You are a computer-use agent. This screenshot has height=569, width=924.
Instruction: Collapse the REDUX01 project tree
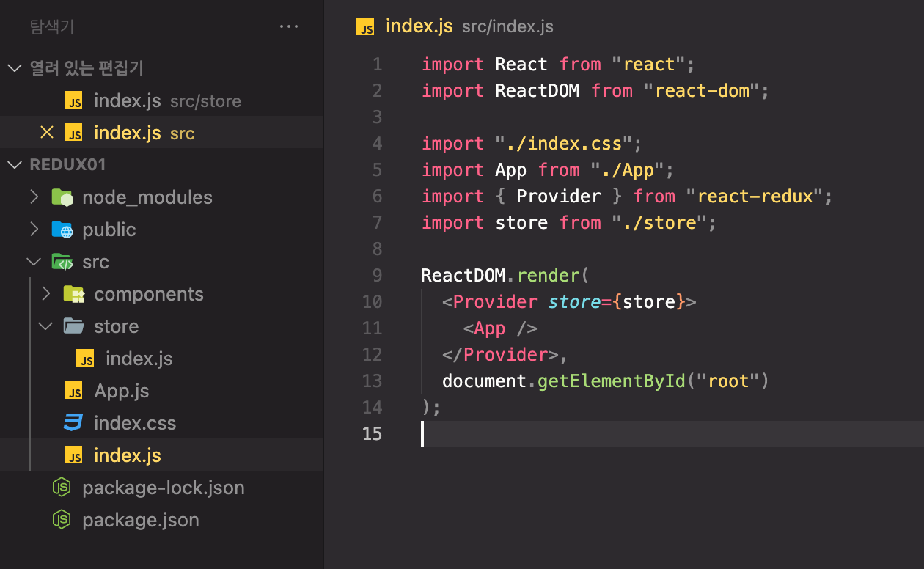click(15, 164)
